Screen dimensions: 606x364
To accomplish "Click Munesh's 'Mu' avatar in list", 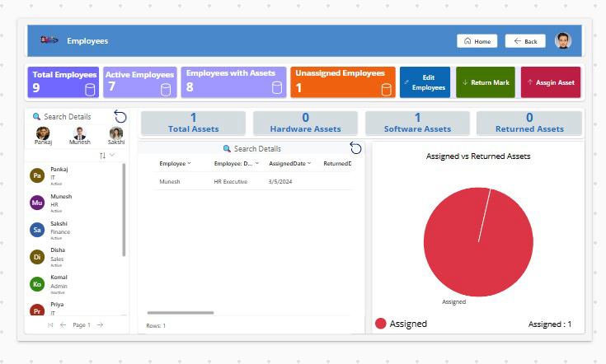I will click(x=37, y=203).
